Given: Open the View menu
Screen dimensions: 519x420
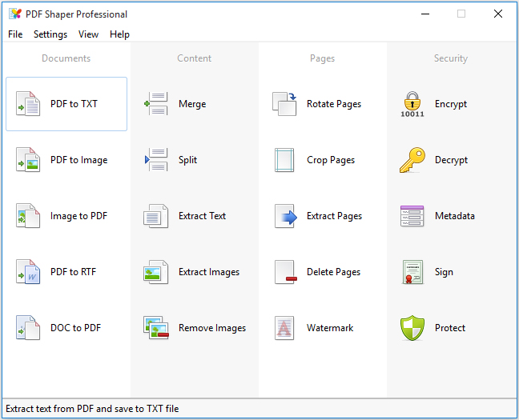Looking at the screenshot, I should click(89, 34).
